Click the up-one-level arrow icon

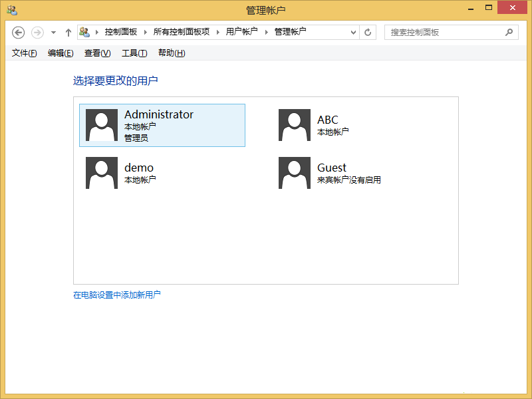pos(68,32)
